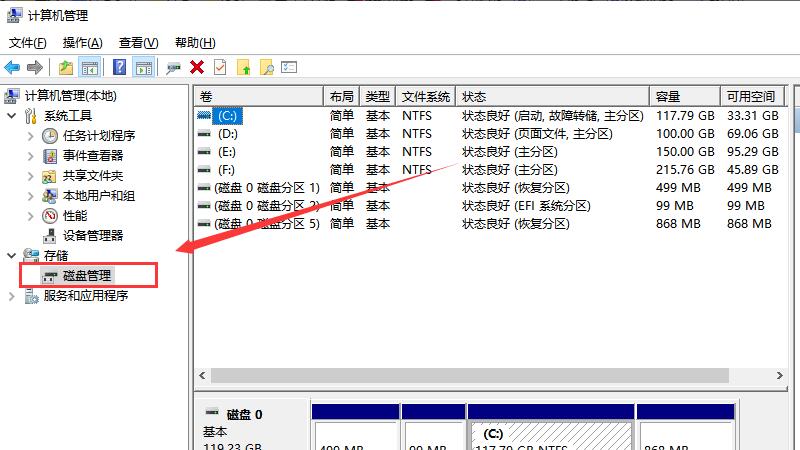Viewport: 800px width, 450px height.
Task: Toggle the Show/Hide Action Pane toolbar button
Action: pyautogui.click(x=143, y=67)
